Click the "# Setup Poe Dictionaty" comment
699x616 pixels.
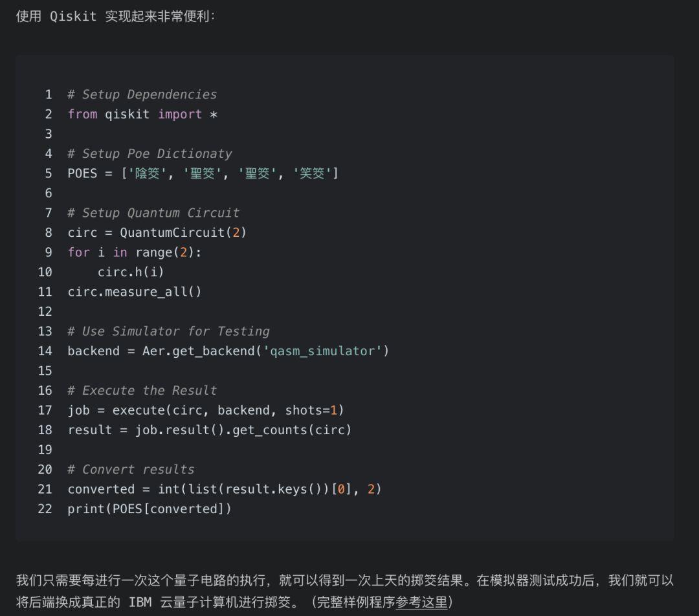150,154
